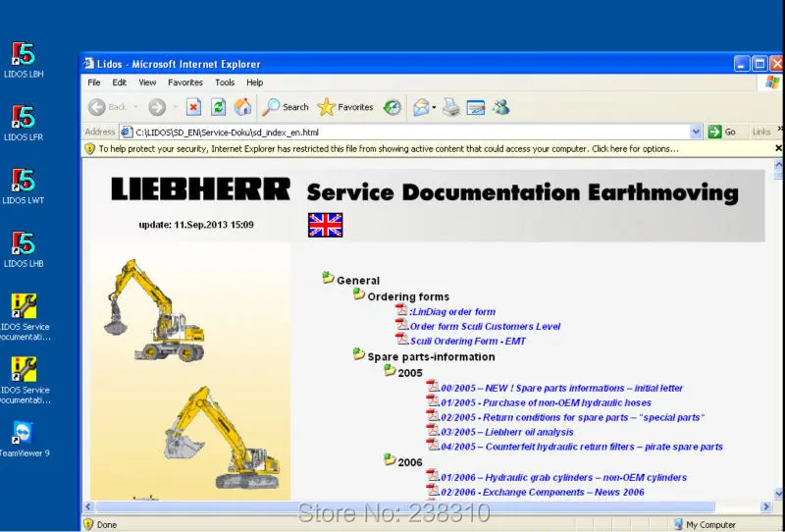Open 01/2006 Hydraulic grab cylinders link
Viewport: 785px width, 532px height.
[563, 477]
